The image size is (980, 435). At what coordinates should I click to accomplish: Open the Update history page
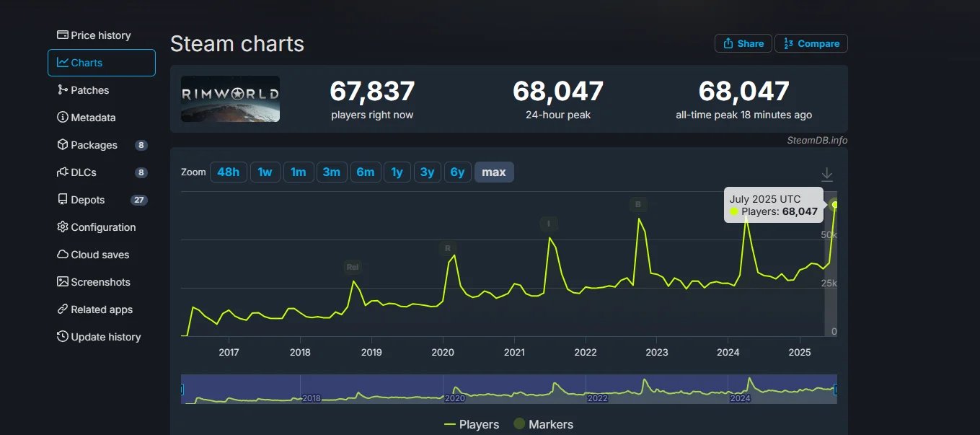pyautogui.click(x=98, y=337)
